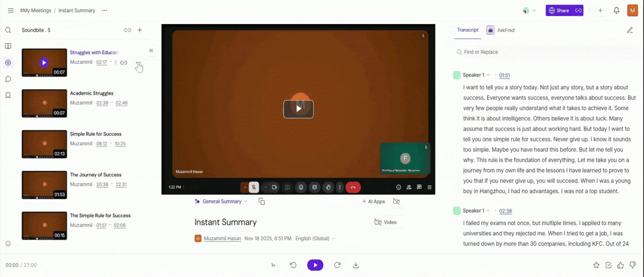The height and width of the screenshot is (277, 644).
Task: Open notifications bell icon
Action: (616, 10)
